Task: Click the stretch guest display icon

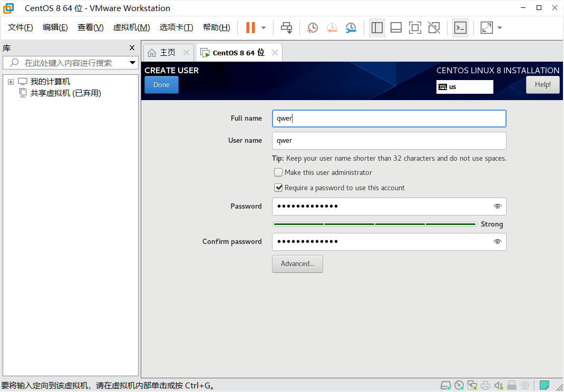Action: (487, 28)
